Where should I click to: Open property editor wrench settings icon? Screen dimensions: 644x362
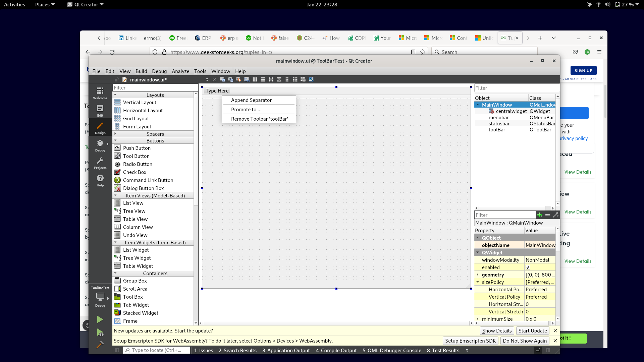[556, 215]
